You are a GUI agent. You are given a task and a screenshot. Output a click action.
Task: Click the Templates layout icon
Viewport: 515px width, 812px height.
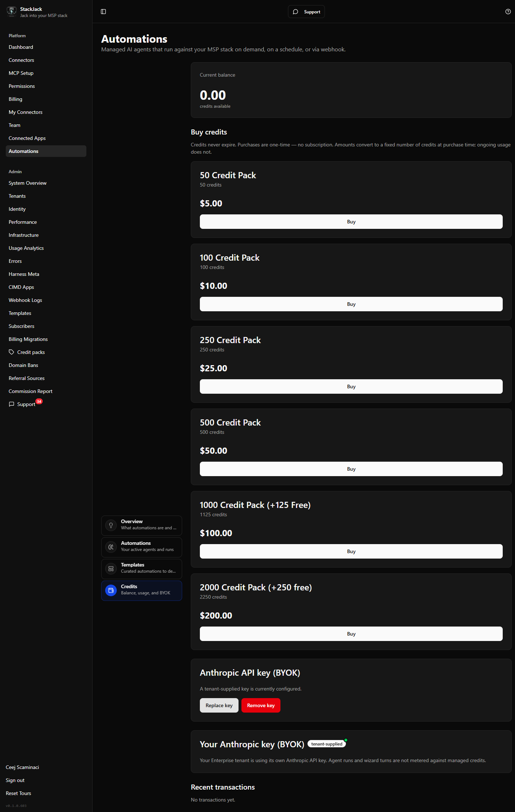pyautogui.click(x=111, y=569)
